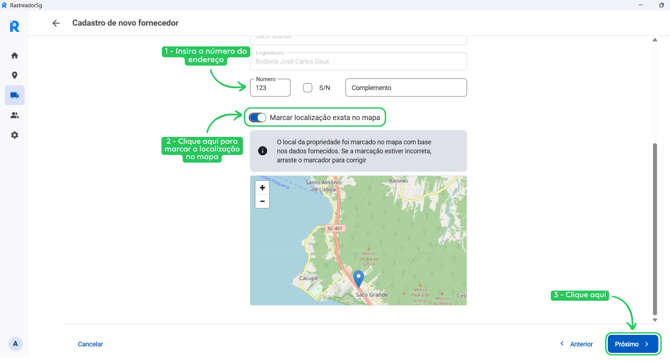Focus the Complemento input field
This screenshot has width=670, height=361.
tap(406, 88)
